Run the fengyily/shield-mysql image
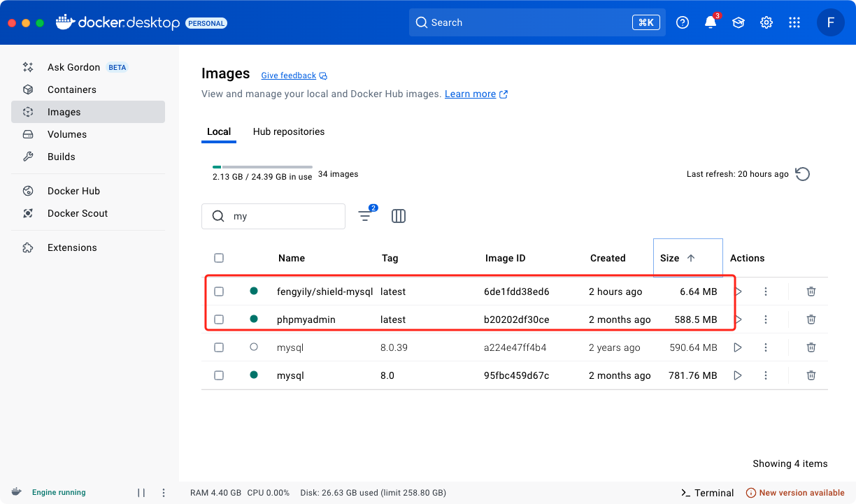 click(x=738, y=291)
